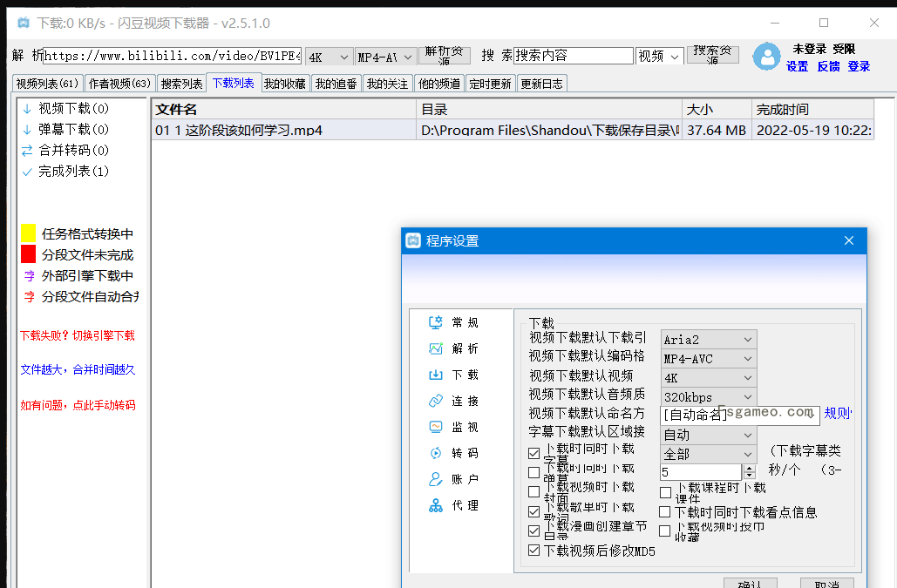Open the 设置 link
This screenshot has height=588, width=897.
pyautogui.click(x=798, y=66)
